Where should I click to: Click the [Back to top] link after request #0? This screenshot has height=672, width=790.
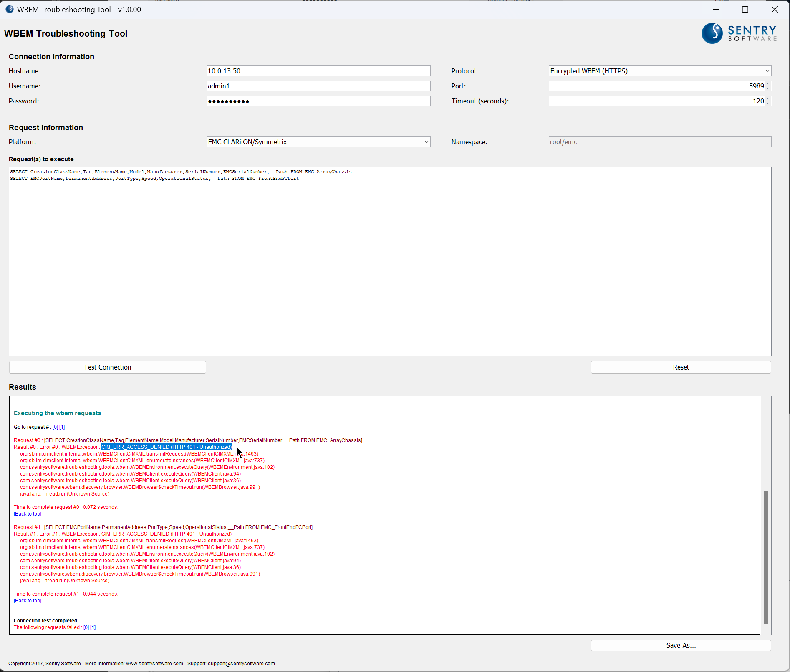coord(27,513)
